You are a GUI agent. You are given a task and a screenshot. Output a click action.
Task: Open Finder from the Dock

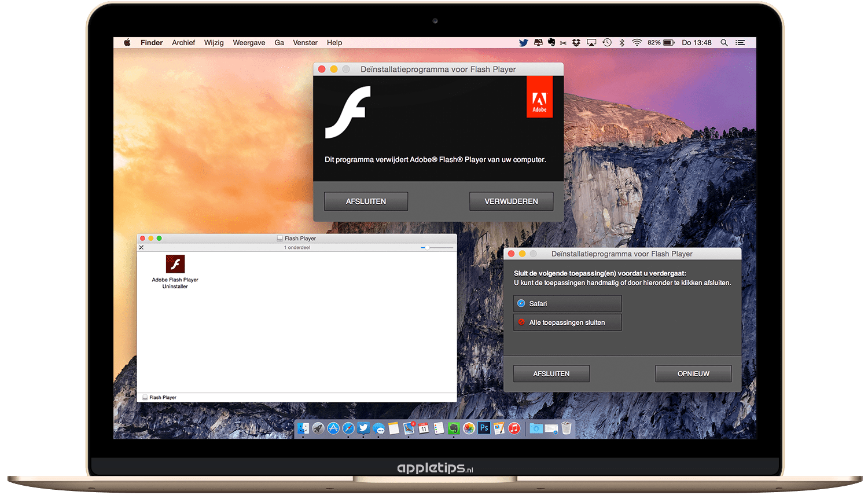(303, 428)
